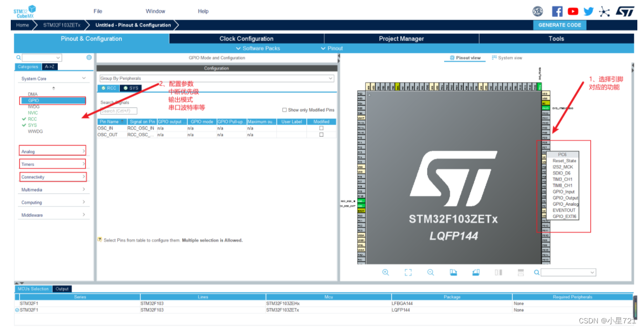Choose TIM3_CH1 from PC6 pin menu
Screen dimensions: 644x329
tap(563, 179)
